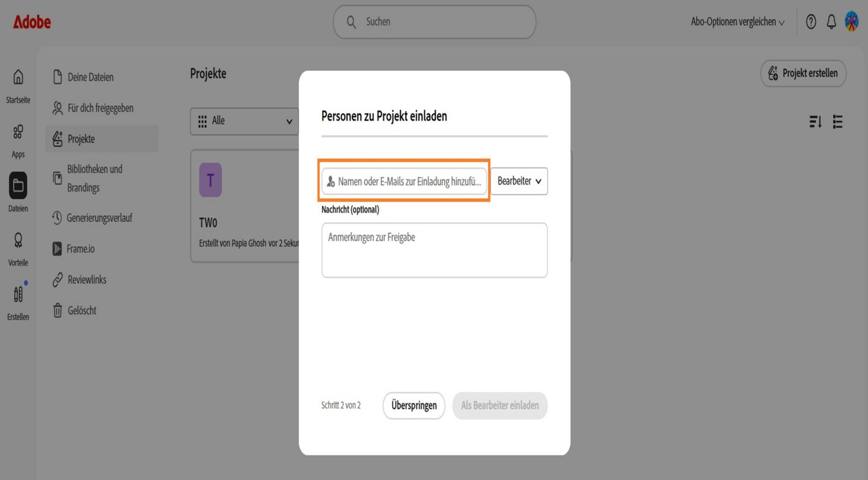Click the TWO project name
The width and height of the screenshot is (868, 480).
(208, 223)
